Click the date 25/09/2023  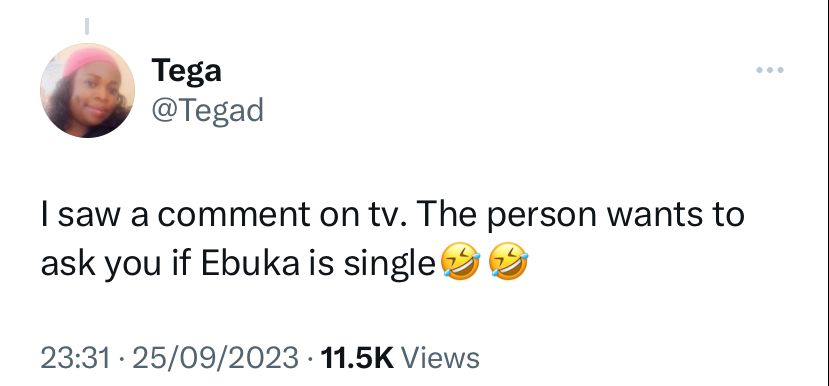pos(215,358)
